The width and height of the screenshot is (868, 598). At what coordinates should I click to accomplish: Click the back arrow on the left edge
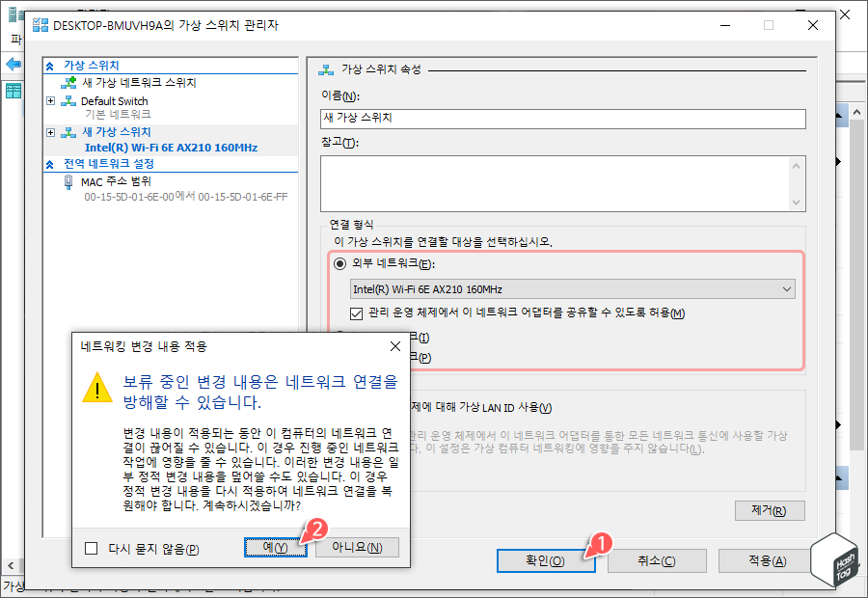point(12,66)
